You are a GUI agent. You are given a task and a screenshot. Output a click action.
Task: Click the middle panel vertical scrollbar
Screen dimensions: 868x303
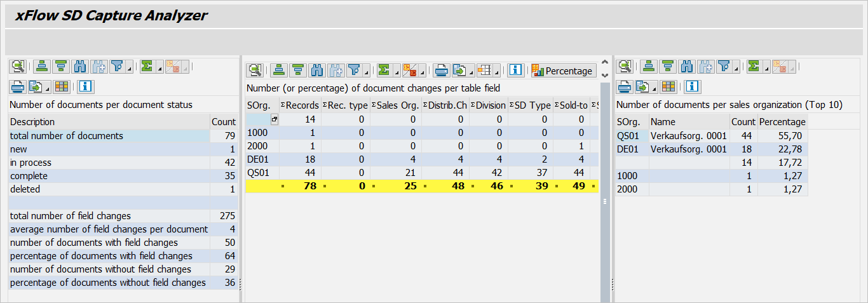point(604,191)
